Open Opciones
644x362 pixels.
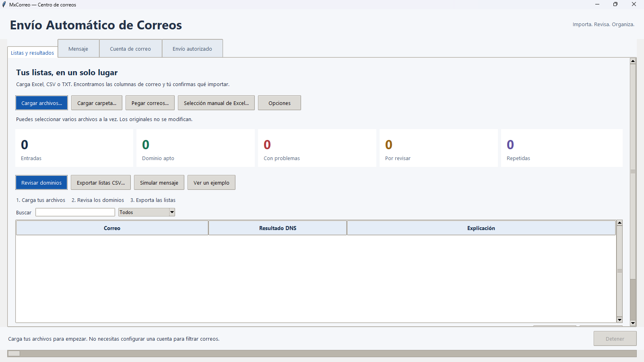coord(279,103)
